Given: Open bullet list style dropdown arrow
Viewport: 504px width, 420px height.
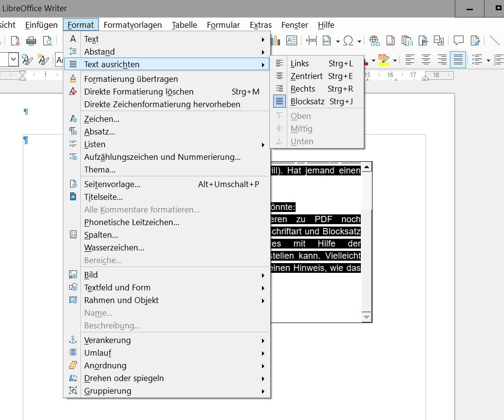Looking at the screenshot, I should (x=488, y=60).
